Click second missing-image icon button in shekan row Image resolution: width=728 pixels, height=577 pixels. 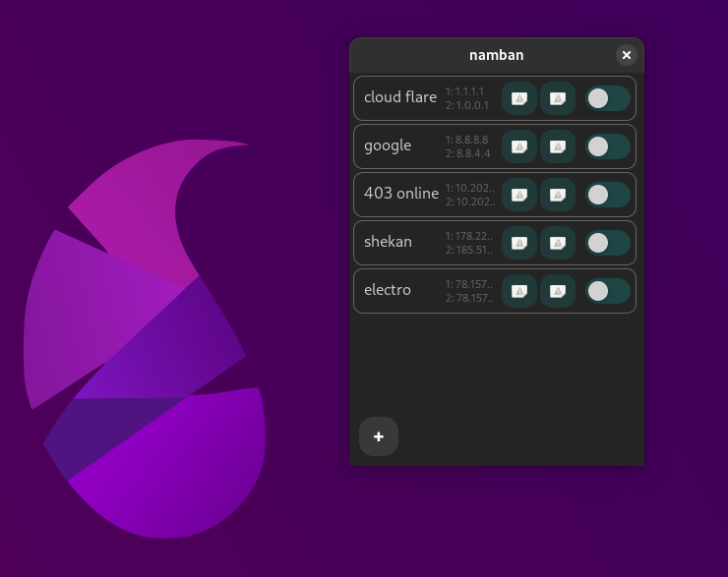coord(558,243)
